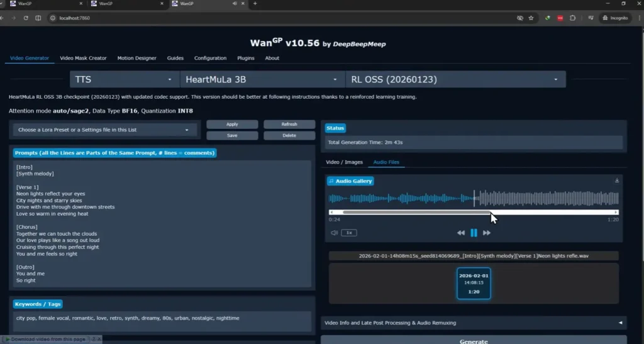This screenshot has height=344, width=644.
Task: Open media controls toolbar icon
Action: point(591,18)
